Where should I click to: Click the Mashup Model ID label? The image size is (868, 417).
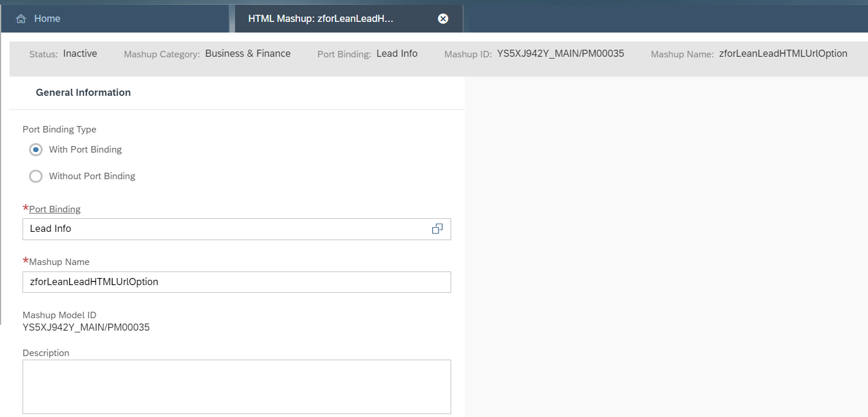(59, 315)
